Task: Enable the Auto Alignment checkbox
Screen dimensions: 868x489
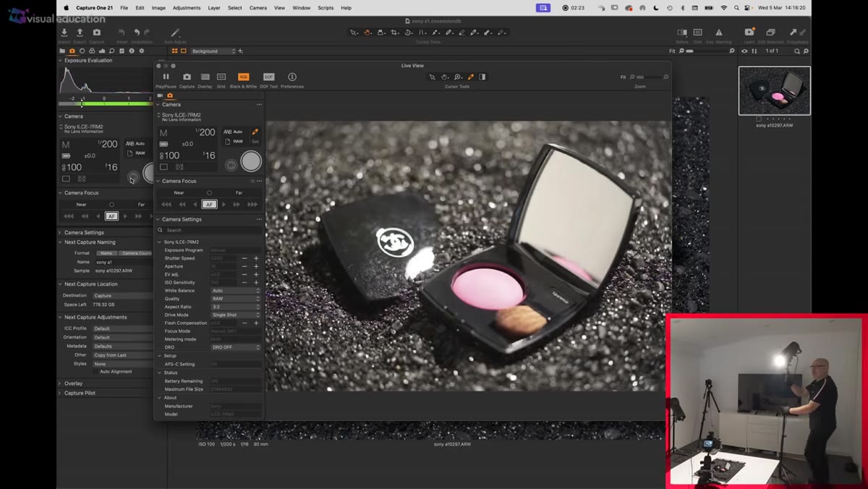Action: click(x=95, y=372)
